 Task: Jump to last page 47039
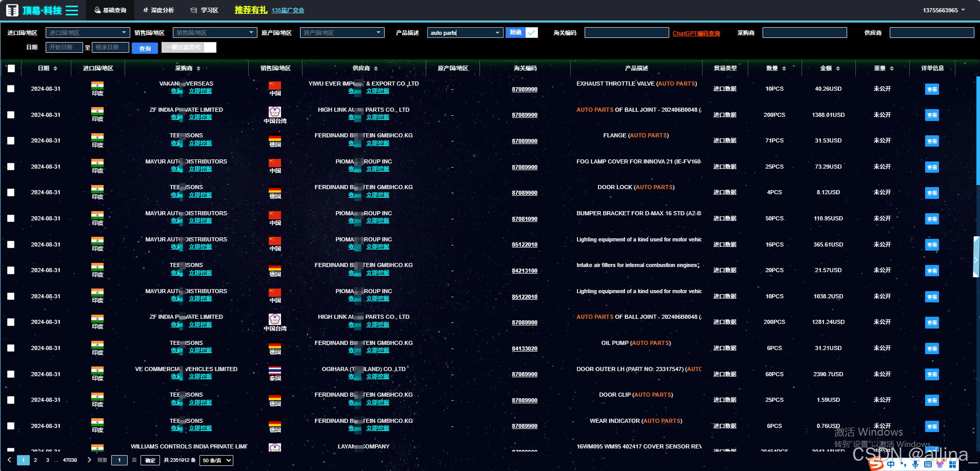[x=70, y=460]
